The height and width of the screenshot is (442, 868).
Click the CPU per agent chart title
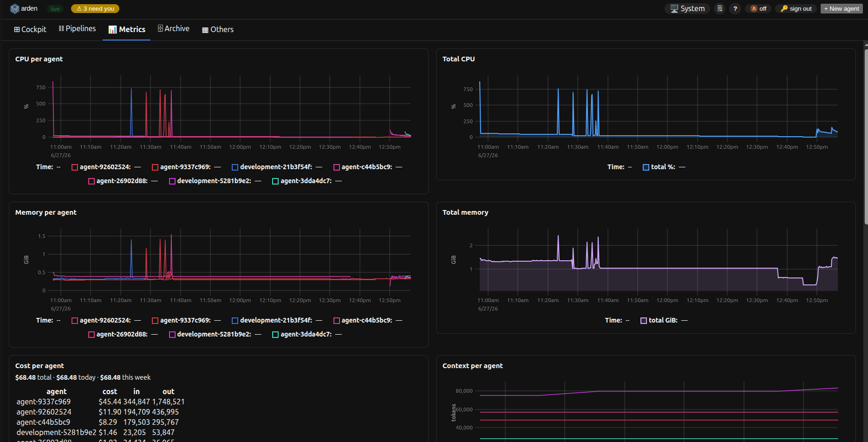39,59
